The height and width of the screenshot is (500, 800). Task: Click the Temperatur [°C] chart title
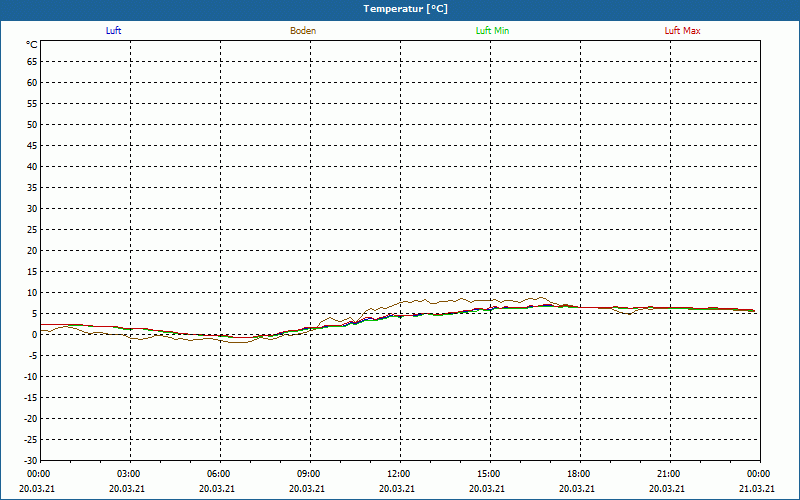coord(406,9)
